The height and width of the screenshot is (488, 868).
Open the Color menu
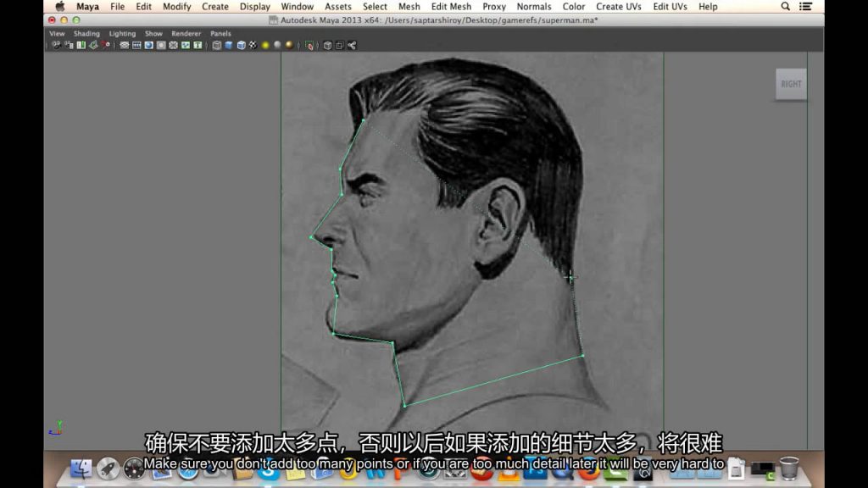pyautogui.click(x=574, y=7)
